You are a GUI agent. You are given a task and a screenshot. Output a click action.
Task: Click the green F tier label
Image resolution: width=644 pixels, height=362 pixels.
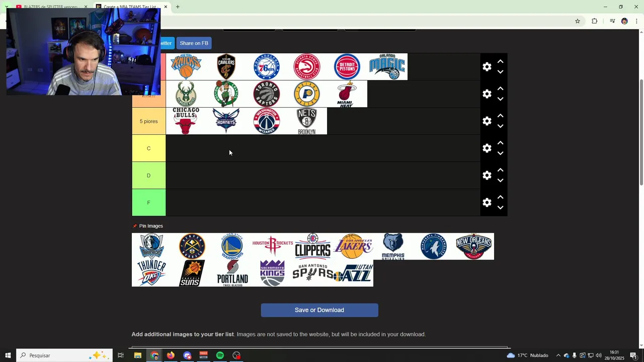pyautogui.click(x=148, y=203)
